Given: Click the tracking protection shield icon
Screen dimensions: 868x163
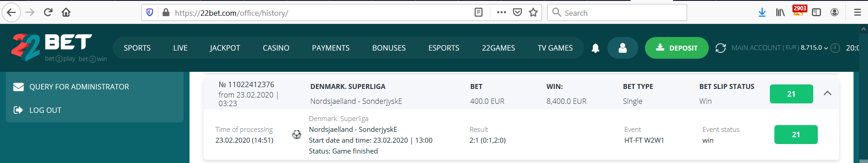Looking at the screenshot, I should pyautogui.click(x=150, y=13).
